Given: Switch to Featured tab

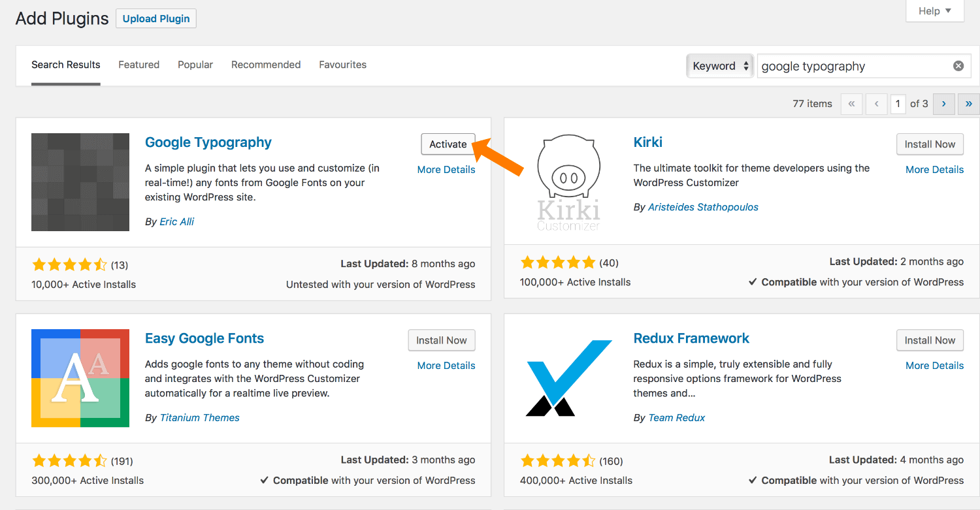Looking at the screenshot, I should coord(139,65).
